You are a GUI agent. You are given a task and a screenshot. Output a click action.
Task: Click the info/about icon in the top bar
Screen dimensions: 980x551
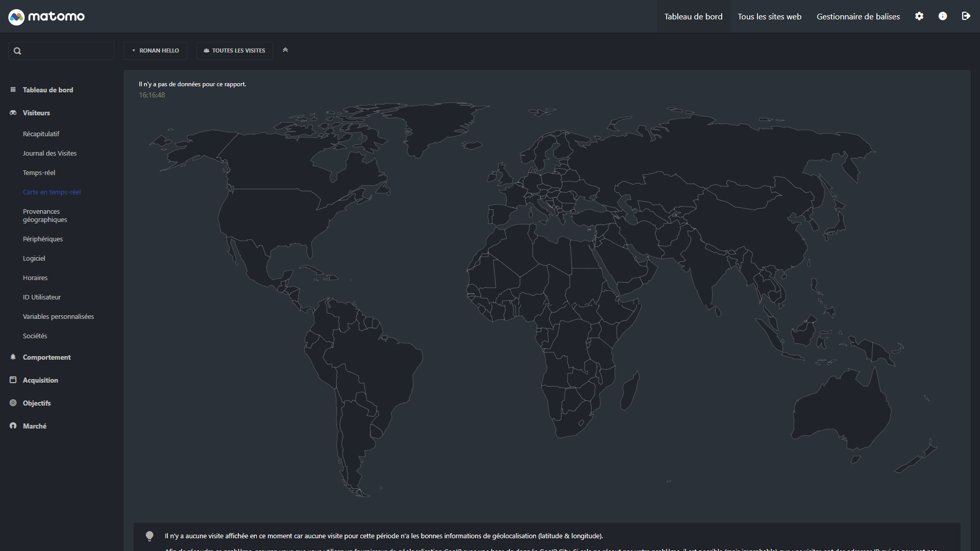[943, 16]
